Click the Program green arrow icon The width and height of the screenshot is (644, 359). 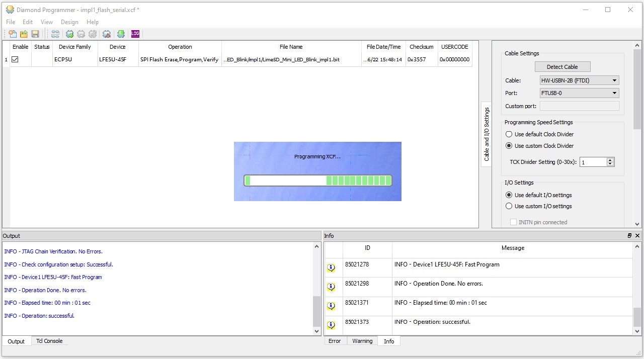tap(121, 34)
